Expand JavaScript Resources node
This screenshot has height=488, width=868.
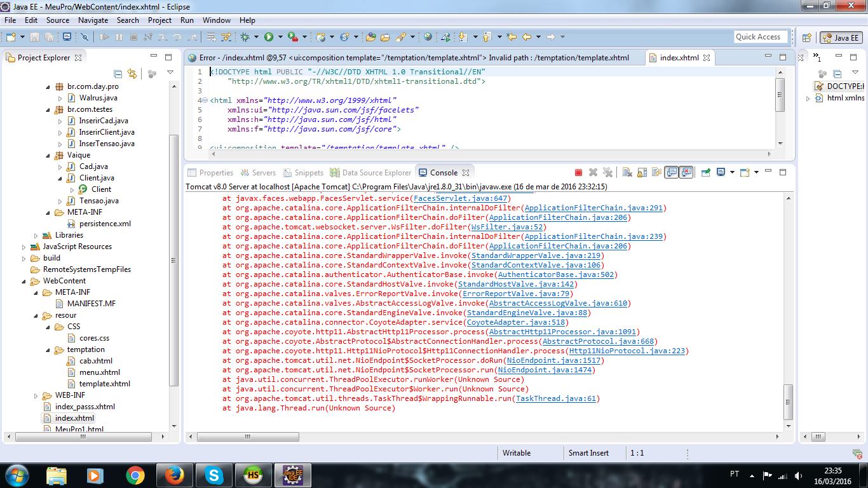(x=24, y=247)
